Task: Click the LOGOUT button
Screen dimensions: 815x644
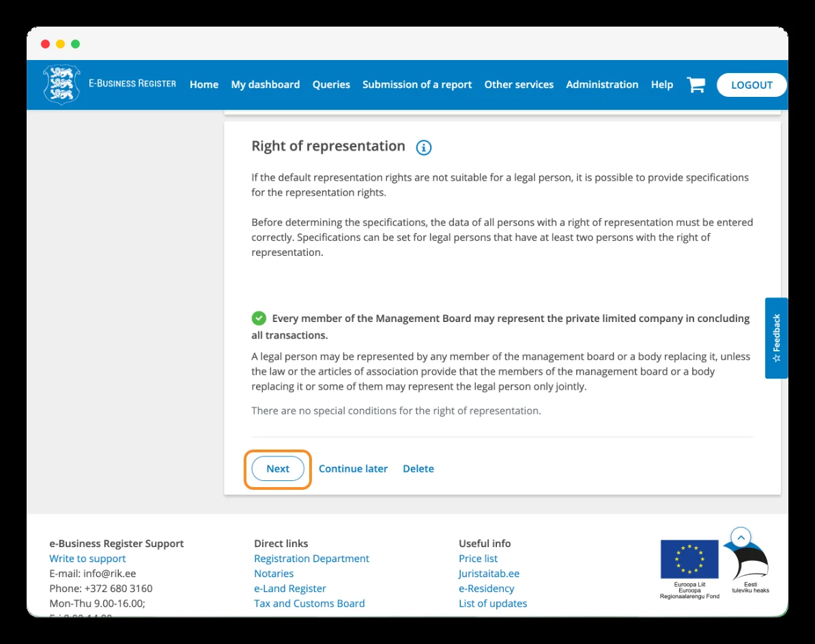Action: 752,85
